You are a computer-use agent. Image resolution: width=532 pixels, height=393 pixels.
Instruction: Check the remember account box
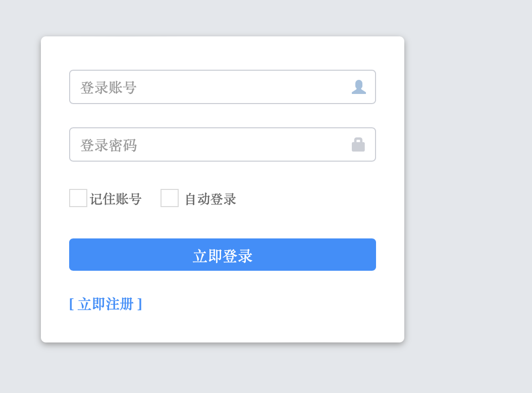[78, 198]
